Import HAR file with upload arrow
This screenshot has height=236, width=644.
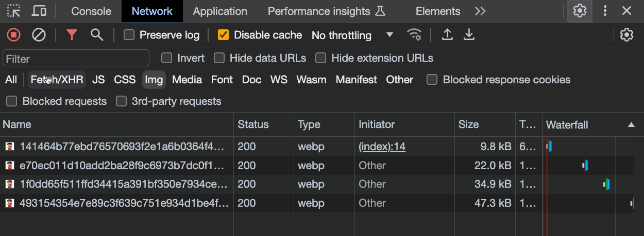pyautogui.click(x=448, y=35)
